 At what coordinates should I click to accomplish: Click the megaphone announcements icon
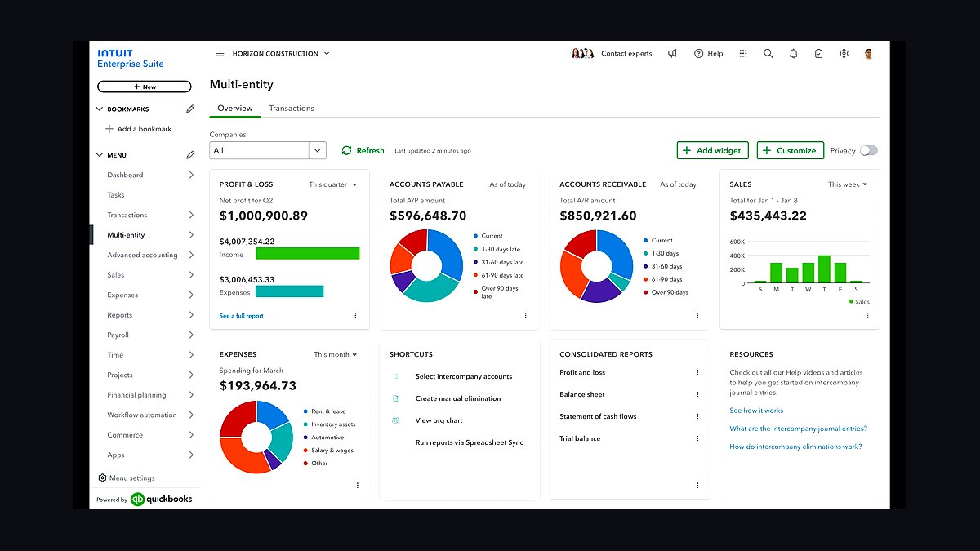(x=672, y=54)
